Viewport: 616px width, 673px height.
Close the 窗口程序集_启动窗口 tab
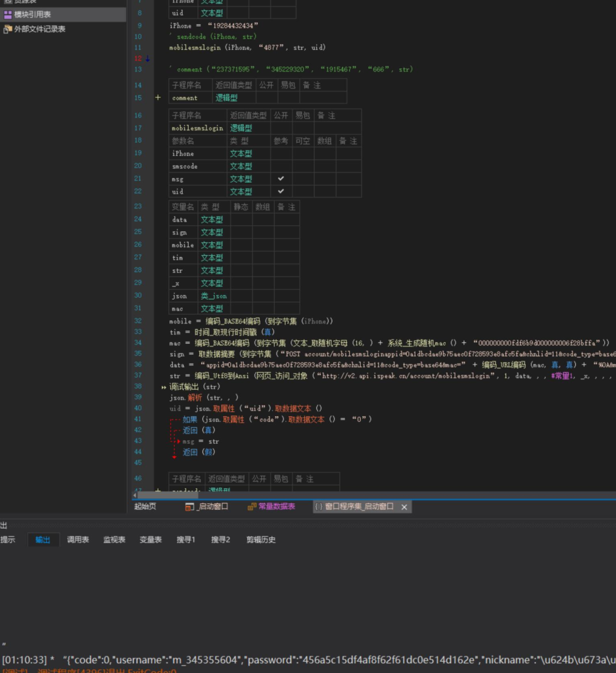404,507
